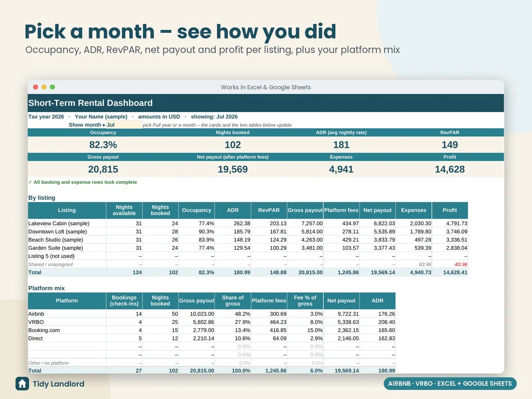Click the All booking and expense rows complete message
The height and width of the screenshot is (399, 532).
(x=82, y=182)
